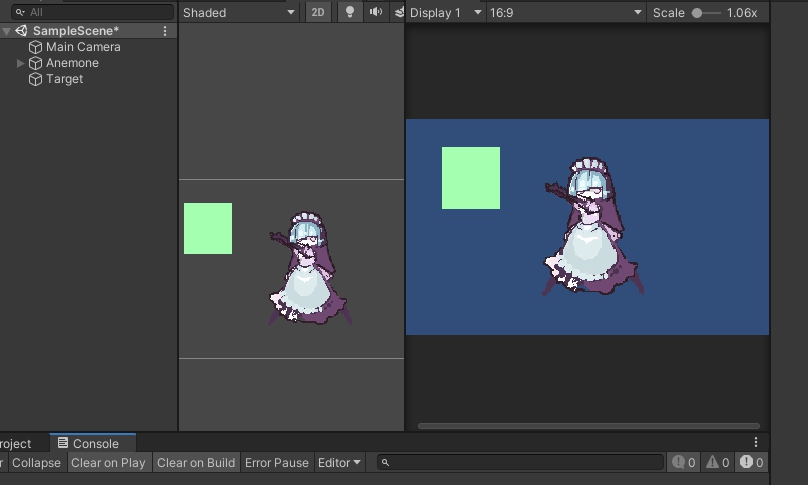Adjust the Game view Scale slider
The width and height of the screenshot is (808, 485).
(706, 13)
